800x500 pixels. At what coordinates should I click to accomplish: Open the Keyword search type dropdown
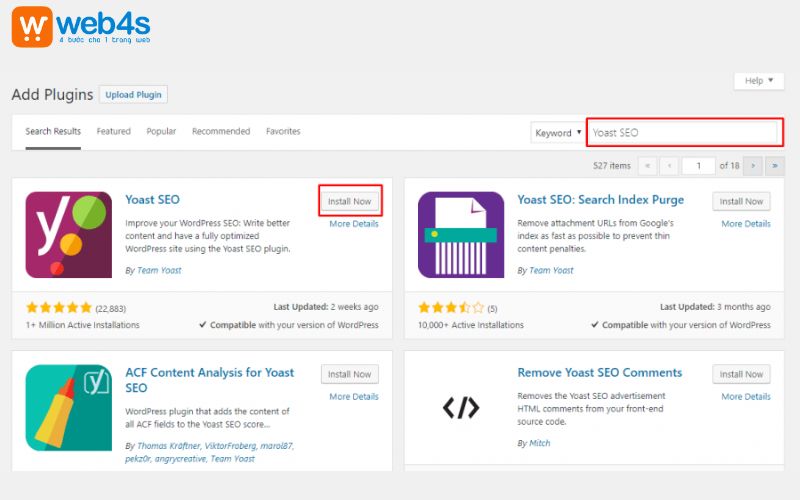point(557,133)
